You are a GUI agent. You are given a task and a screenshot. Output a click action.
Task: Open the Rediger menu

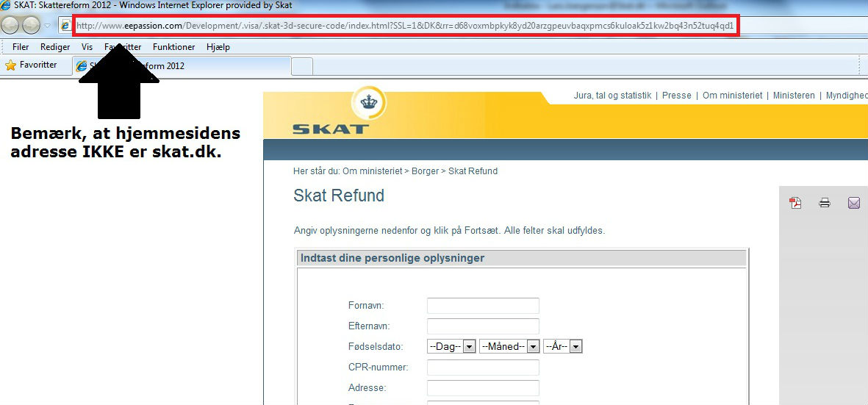(x=55, y=47)
